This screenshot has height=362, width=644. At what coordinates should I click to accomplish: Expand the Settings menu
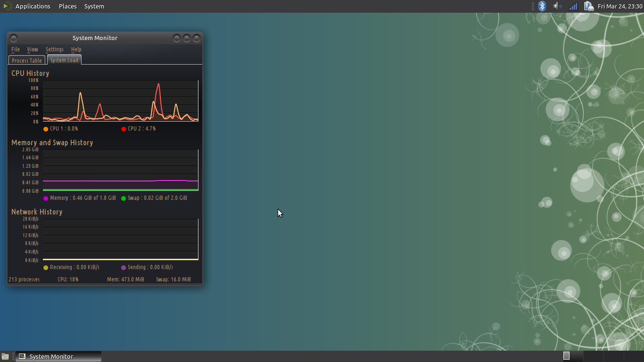coord(55,49)
